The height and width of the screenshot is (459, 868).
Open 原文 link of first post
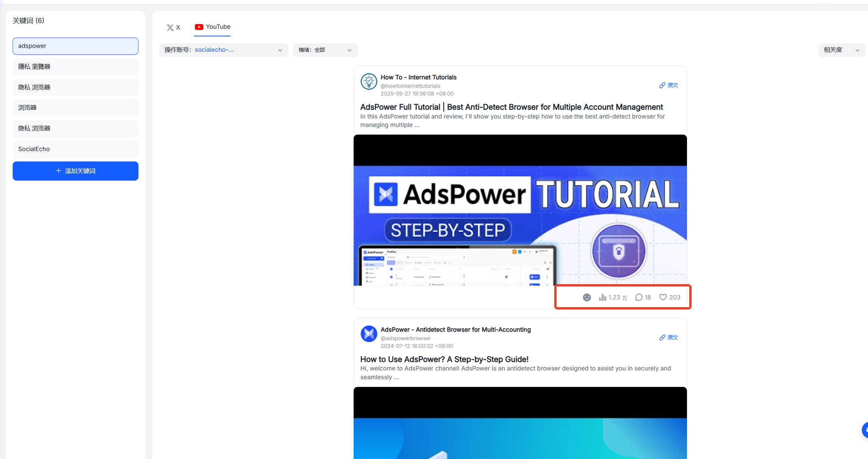pos(669,85)
